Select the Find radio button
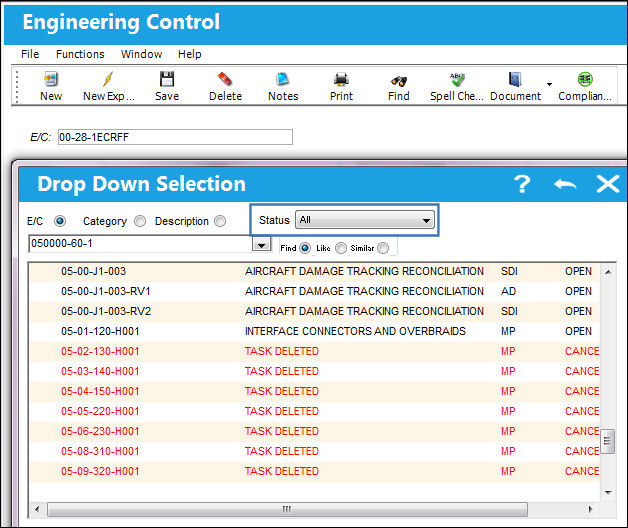628x528 pixels. click(305, 248)
